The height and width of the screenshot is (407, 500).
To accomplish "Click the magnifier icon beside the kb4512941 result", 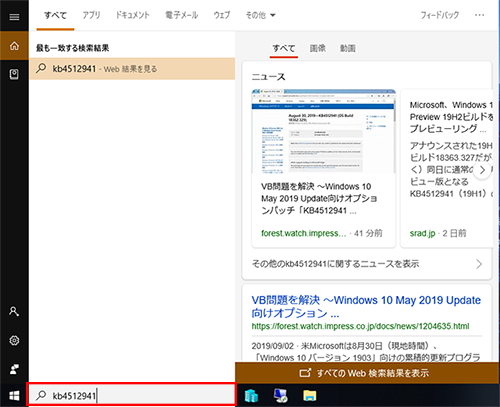I will click(41, 68).
